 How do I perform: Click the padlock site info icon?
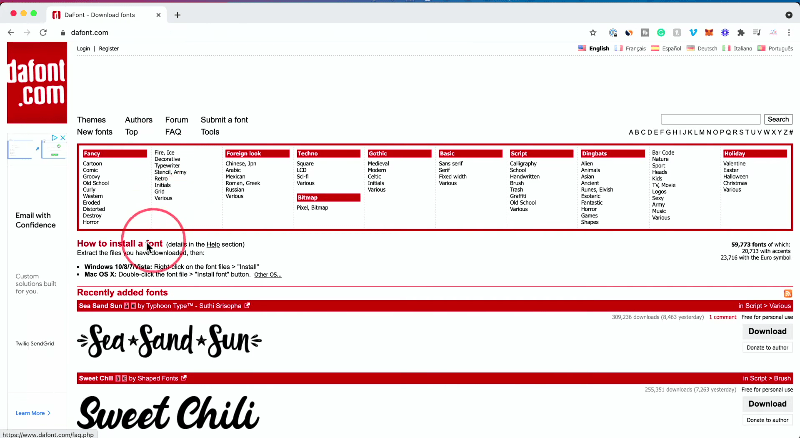(x=63, y=33)
